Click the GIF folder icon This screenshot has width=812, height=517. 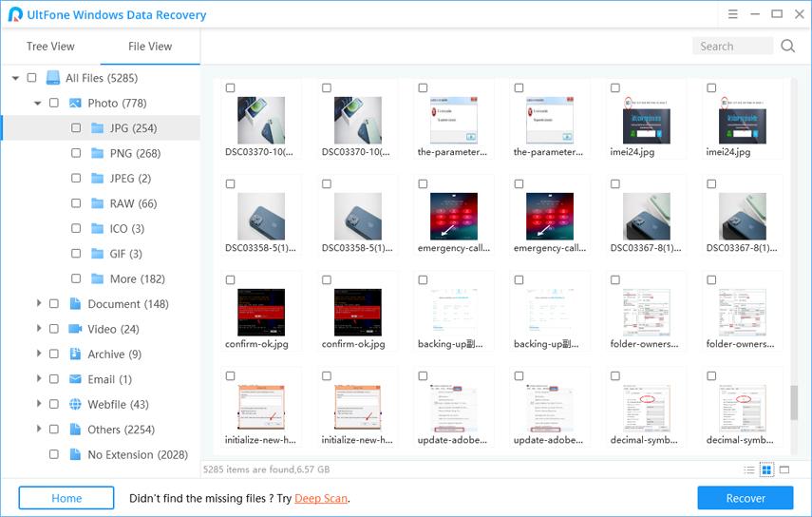coord(98,254)
